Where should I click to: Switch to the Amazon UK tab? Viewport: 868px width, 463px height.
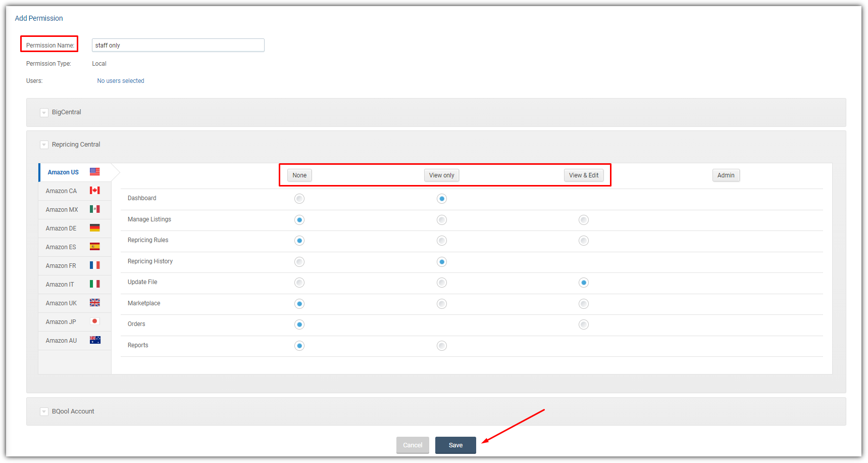coord(75,303)
